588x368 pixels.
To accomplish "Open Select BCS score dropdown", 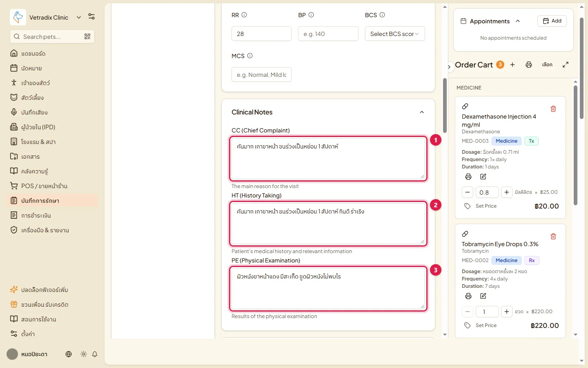I will coord(395,34).
